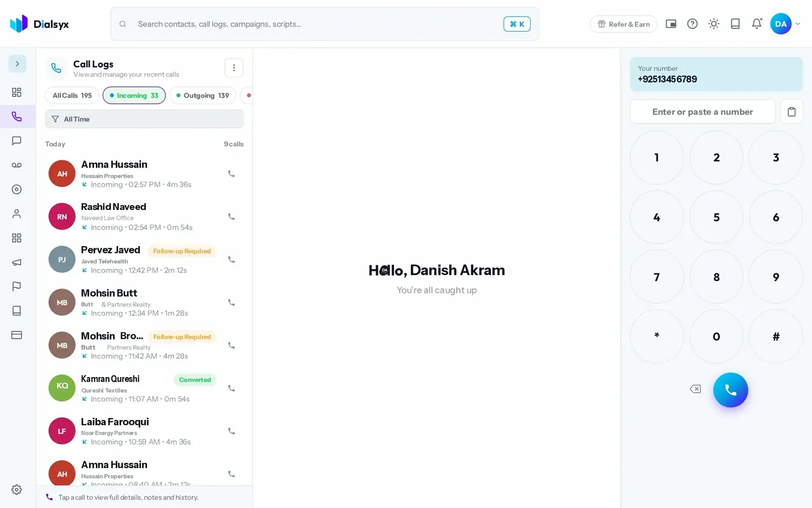Tap the 5 key on the dialpad
Image resolution: width=812 pixels, height=508 pixels.
[716, 217]
